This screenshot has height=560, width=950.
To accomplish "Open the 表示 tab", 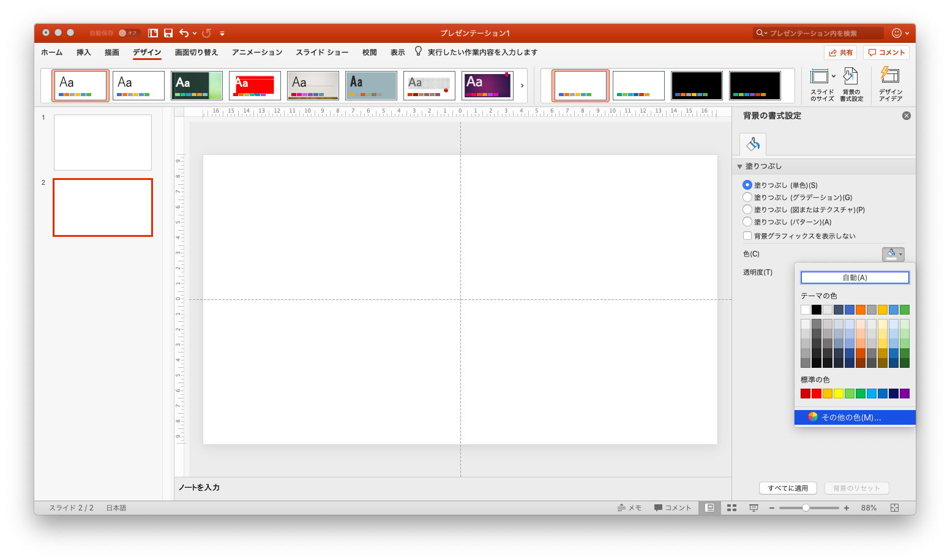I will (x=398, y=52).
